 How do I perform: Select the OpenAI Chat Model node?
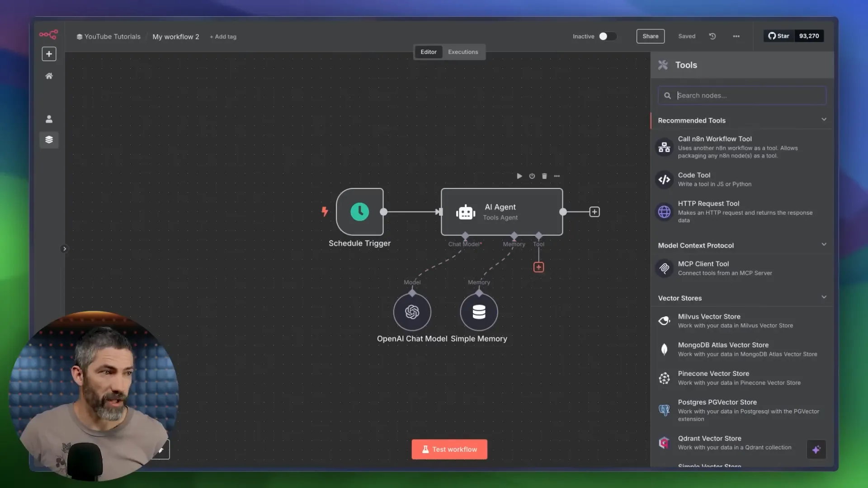[412, 312]
